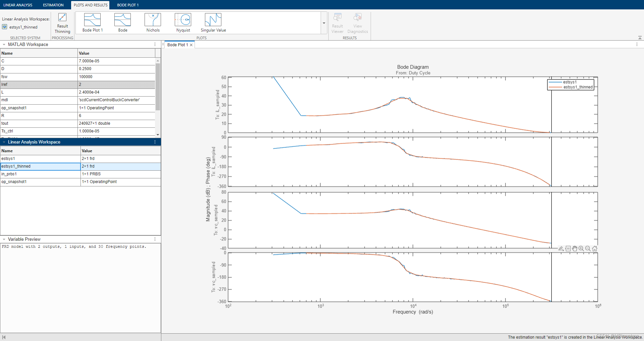Open View Diagnostics

coord(358,23)
